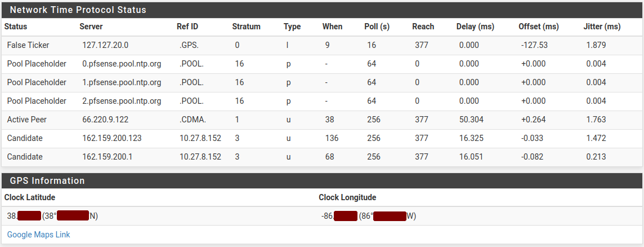Click the 1.pfsense.pool.ntp.org server entry
644x247 pixels.
tap(122, 82)
